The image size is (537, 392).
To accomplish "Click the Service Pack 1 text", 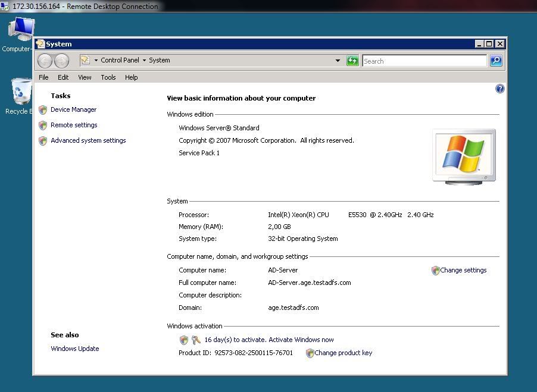I will tap(199, 153).
